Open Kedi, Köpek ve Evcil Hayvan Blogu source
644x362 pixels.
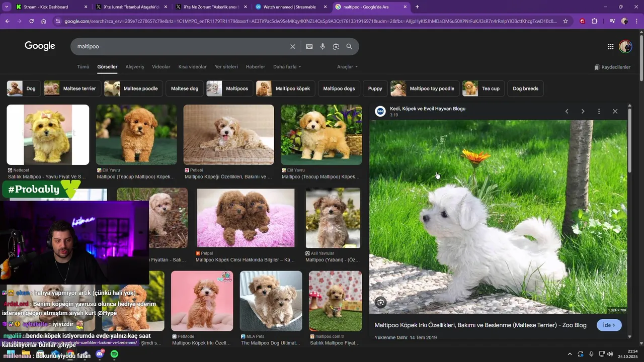(428, 109)
